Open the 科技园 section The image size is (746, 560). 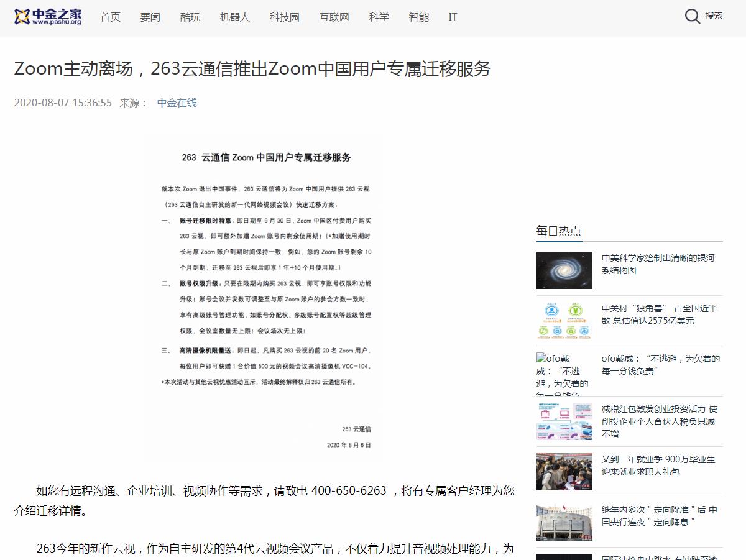[x=285, y=17]
